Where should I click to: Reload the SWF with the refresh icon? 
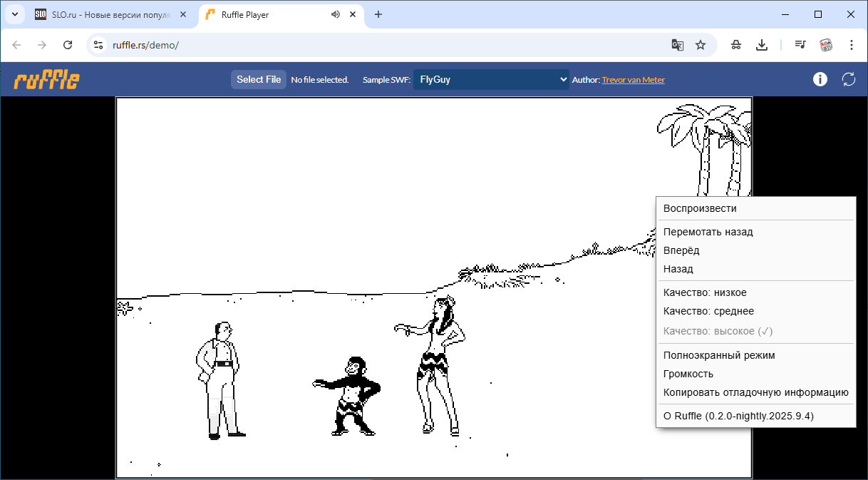pos(849,79)
